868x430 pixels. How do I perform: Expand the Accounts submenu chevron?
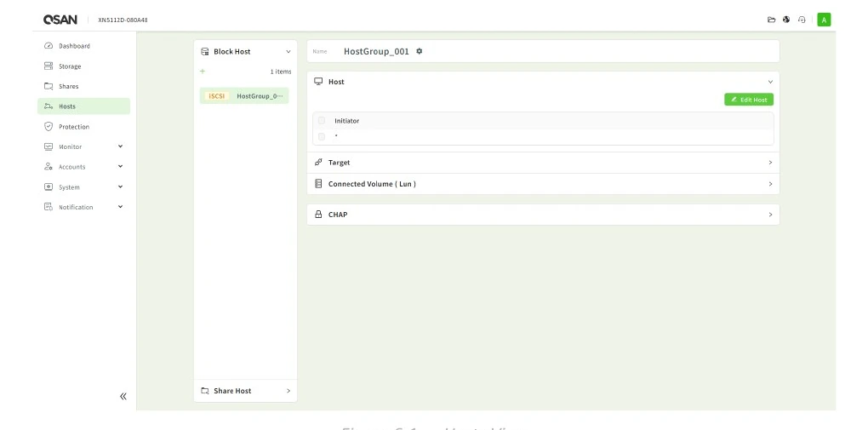tap(120, 166)
